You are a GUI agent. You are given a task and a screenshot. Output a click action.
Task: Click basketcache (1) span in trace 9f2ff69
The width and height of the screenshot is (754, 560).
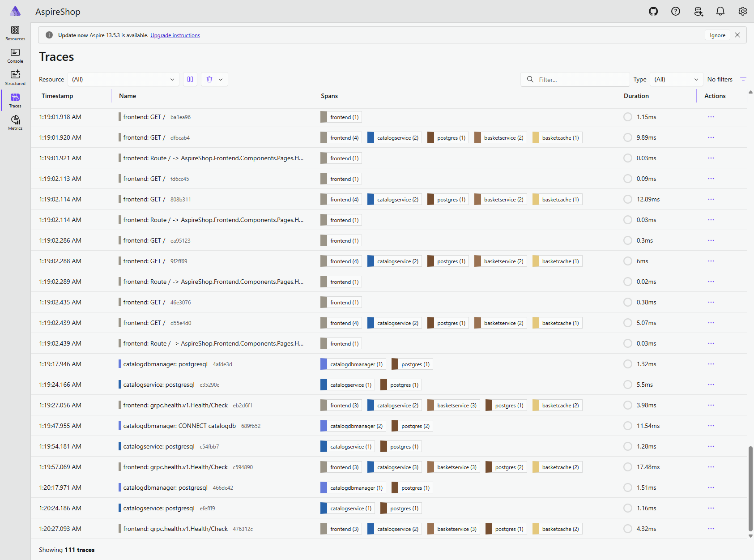click(557, 261)
